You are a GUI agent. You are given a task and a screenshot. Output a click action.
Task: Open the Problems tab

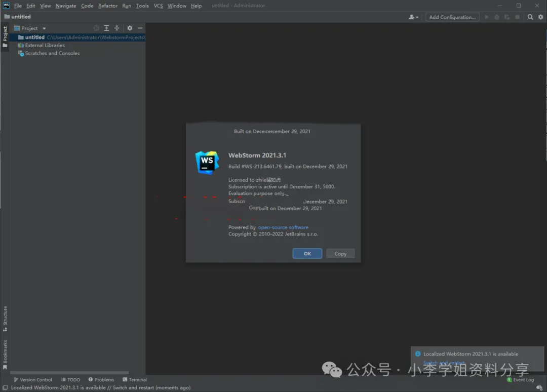[101, 379]
